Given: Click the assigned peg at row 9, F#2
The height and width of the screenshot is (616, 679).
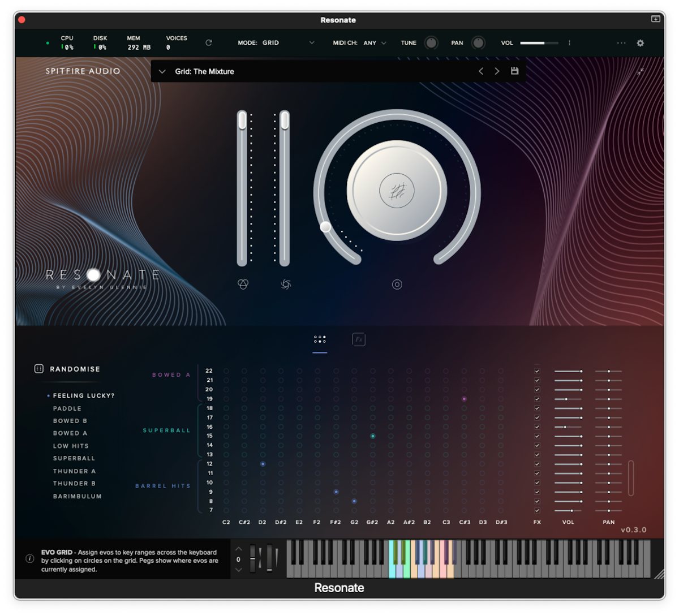Looking at the screenshot, I should (336, 492).
